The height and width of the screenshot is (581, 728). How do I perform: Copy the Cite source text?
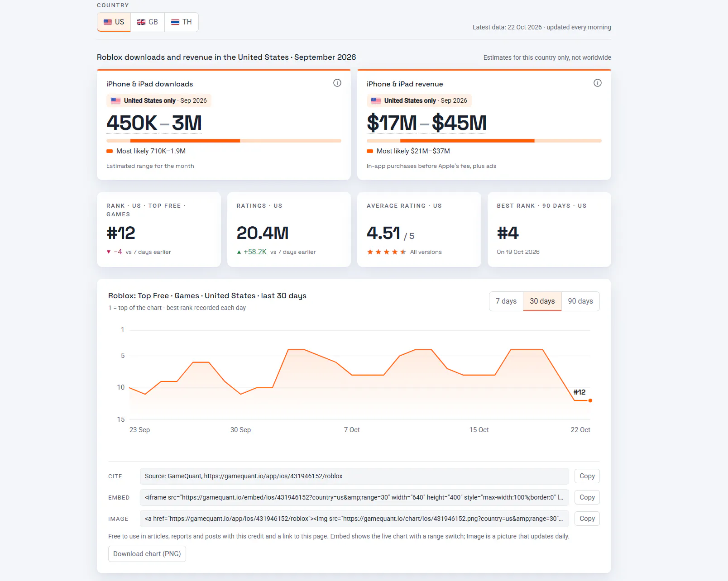(x=587, y=476)
